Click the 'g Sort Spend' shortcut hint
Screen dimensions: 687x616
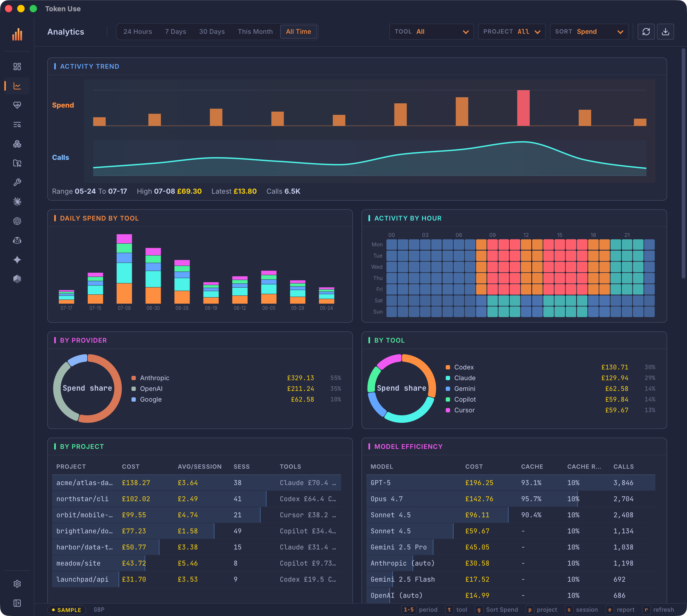[x=496, y=610]
